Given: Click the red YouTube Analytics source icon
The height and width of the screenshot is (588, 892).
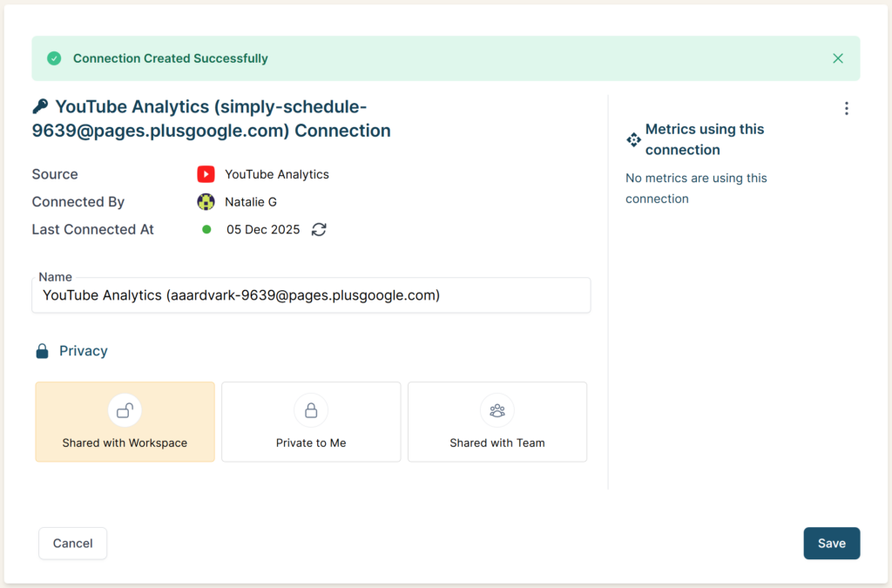Looking at the screenshot, I should pos(206,174).
